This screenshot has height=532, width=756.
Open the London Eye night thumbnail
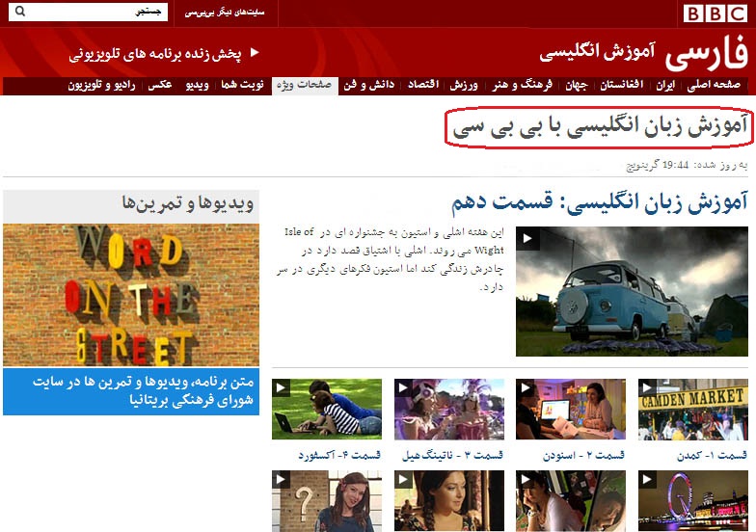[693, 501]
